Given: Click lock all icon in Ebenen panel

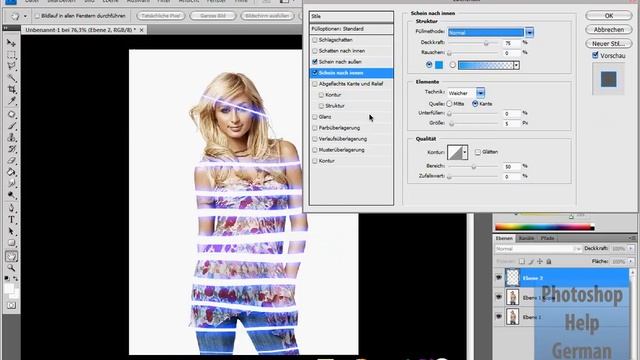Looking at the screenshot, I should pyautogui.click(x=549, y=261).
